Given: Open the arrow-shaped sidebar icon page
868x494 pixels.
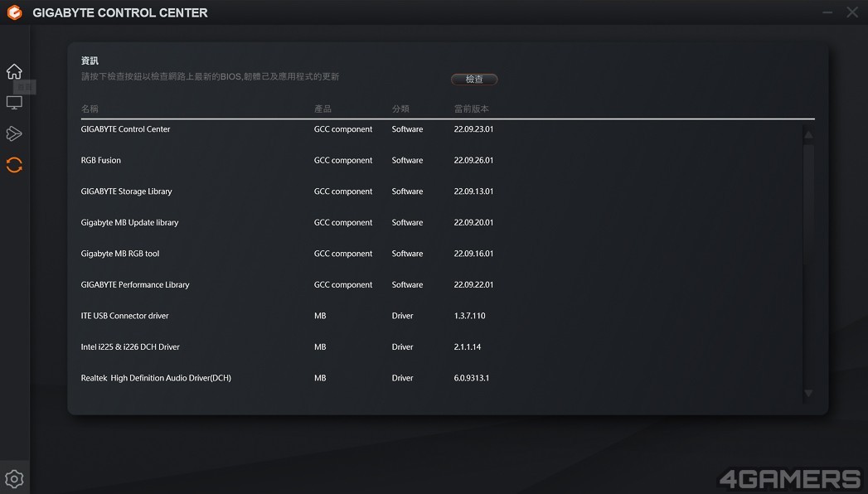Looking at the screenshot, I should point(14,133).
